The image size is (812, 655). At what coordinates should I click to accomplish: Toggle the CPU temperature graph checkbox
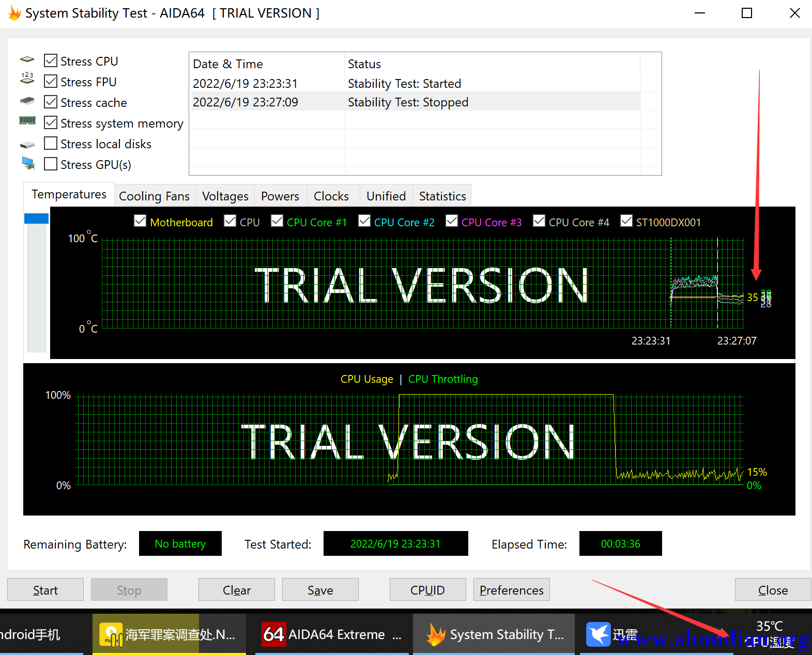point(230,221)
